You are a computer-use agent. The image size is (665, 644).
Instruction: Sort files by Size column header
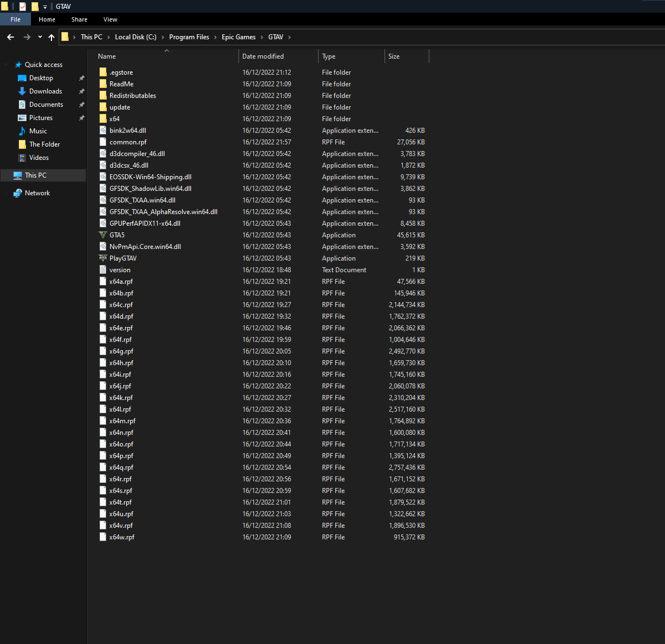point(394,56)
